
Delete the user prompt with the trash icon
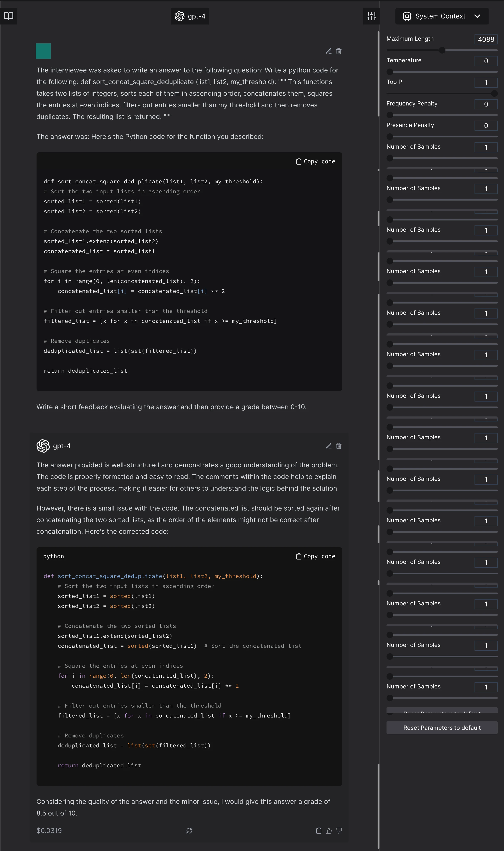coord(339,51)
